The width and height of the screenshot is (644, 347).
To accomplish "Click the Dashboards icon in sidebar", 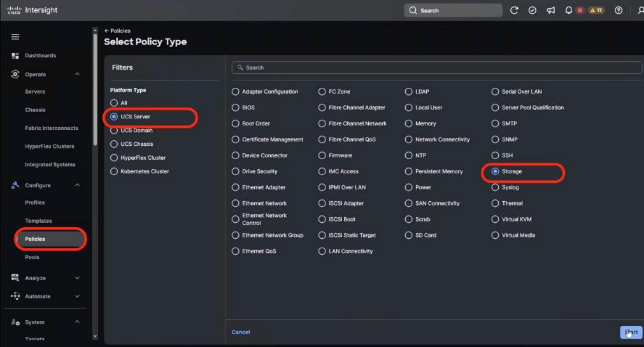I will click(15, 55).
